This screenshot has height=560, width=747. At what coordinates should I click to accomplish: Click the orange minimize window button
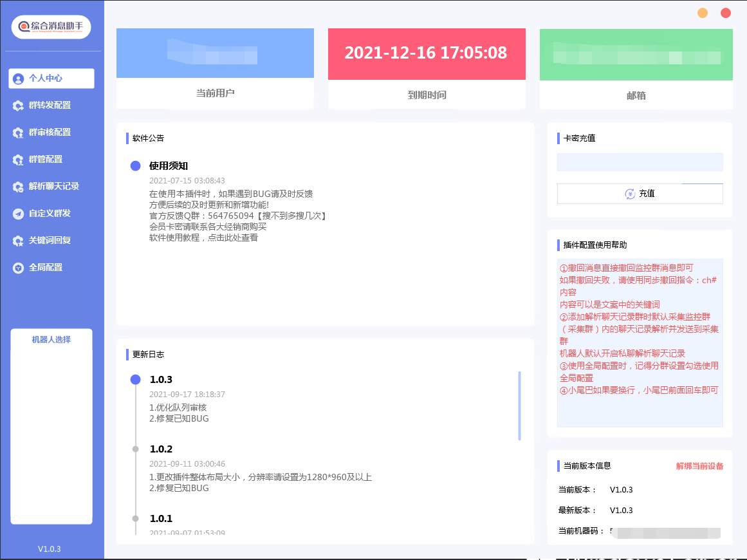[703, 13]
